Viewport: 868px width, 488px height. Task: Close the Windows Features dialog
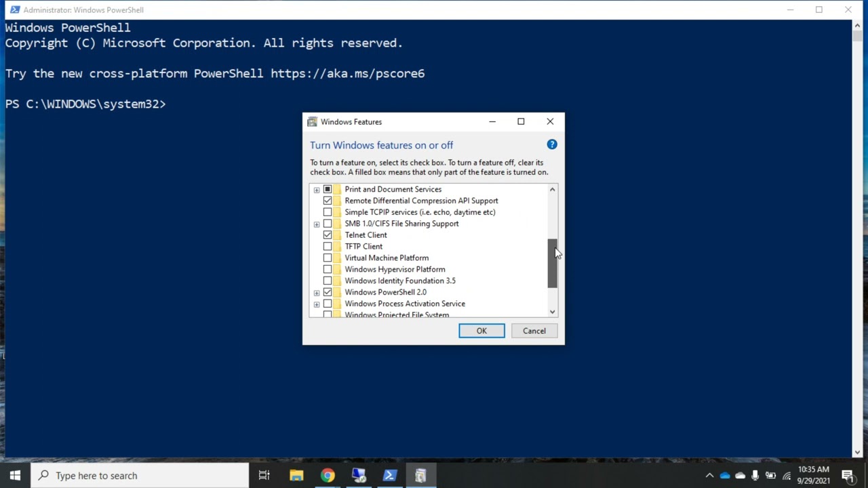click(550, 122)
